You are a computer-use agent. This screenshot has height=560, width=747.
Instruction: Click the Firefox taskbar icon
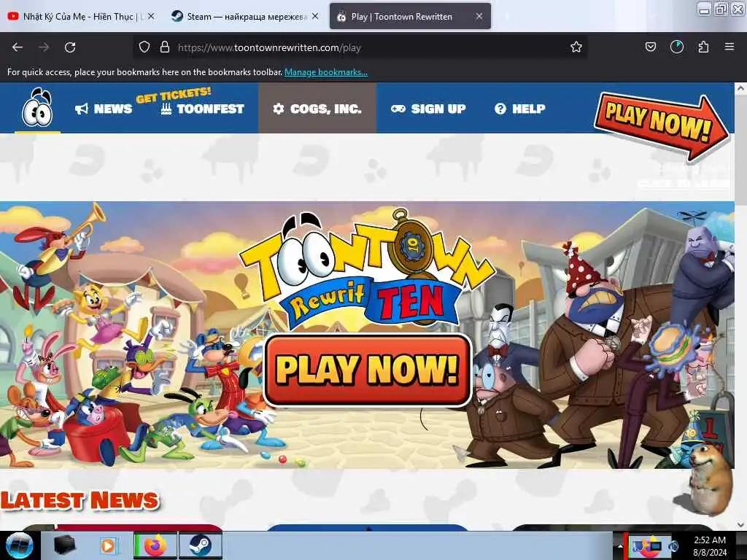[x=155, y=545]
